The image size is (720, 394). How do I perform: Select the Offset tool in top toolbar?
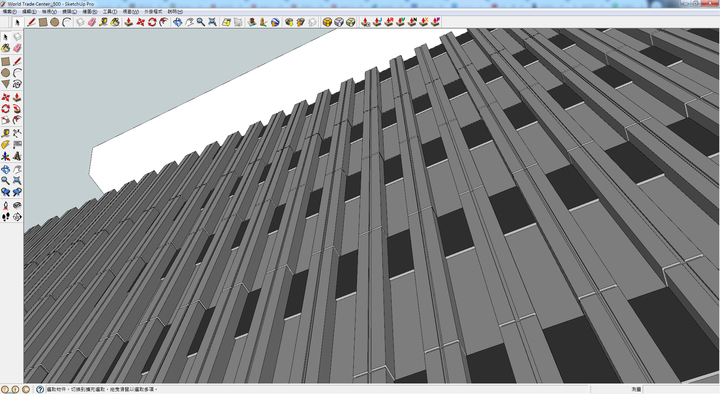[x=164, y=22]
